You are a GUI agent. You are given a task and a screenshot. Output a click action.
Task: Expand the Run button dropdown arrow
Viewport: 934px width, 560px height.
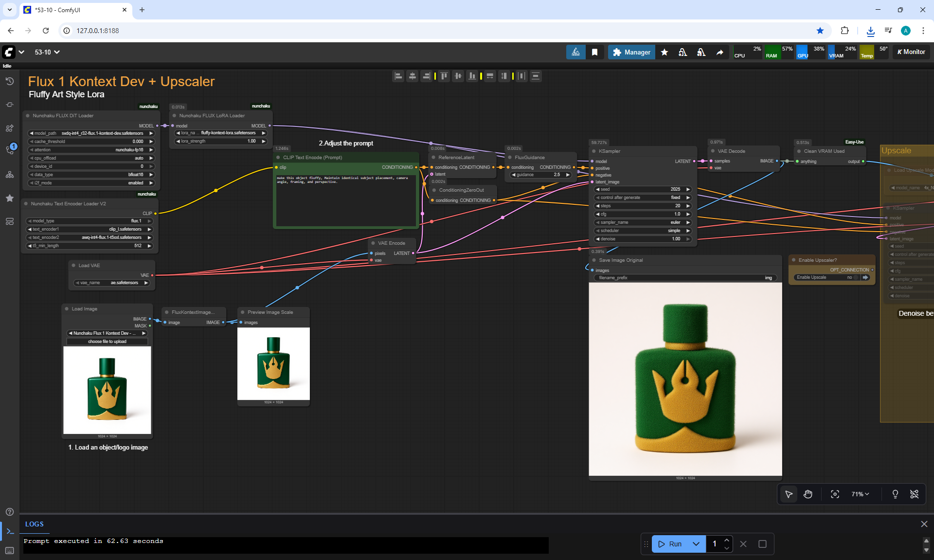[x=696, y=544]
